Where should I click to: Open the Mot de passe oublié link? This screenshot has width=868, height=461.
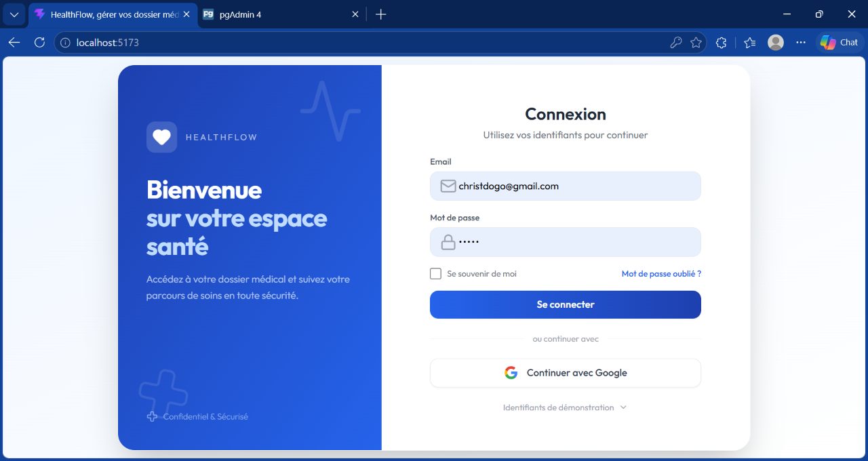[x=661, y=274]
